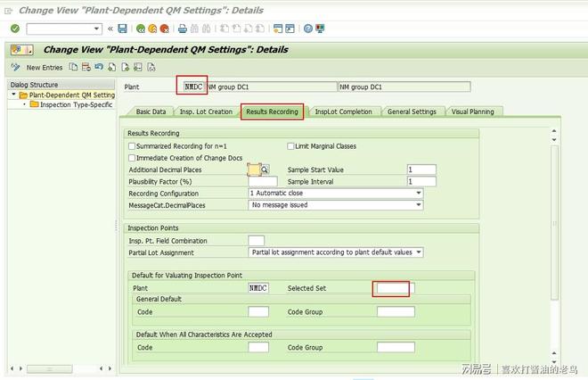Open a new session window icon

(x=278, y=29)
